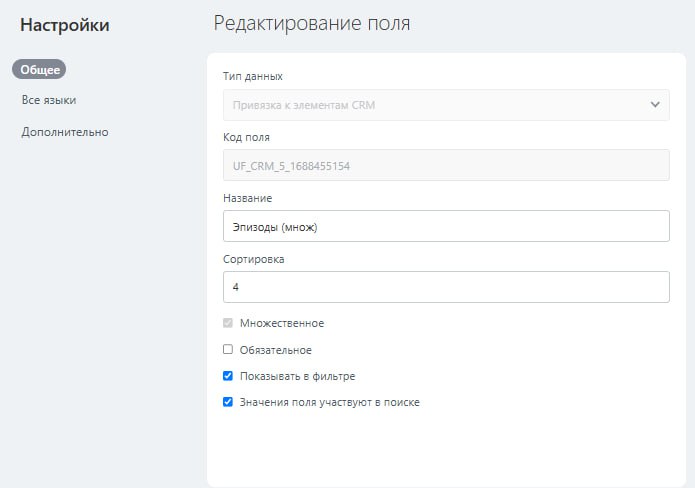Viewport: 695px width, 488px height.
Task: Click into the Сортировка input with value 4
Action: 445,287
